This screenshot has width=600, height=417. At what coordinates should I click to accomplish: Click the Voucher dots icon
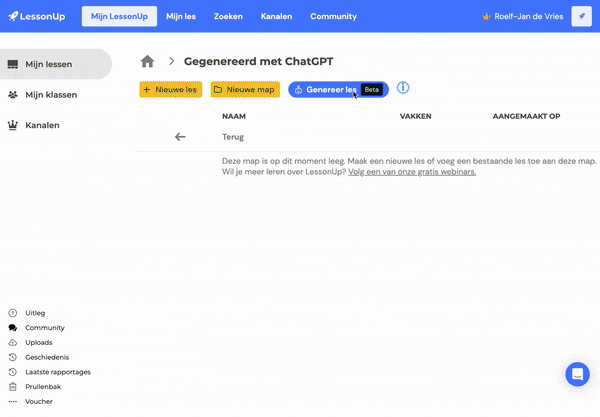tap(13, 401)
